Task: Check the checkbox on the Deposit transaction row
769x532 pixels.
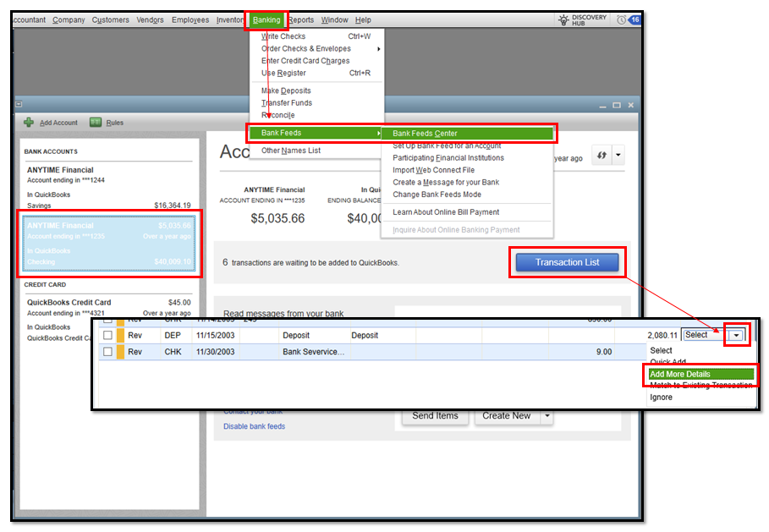Action: pos(106,334)
